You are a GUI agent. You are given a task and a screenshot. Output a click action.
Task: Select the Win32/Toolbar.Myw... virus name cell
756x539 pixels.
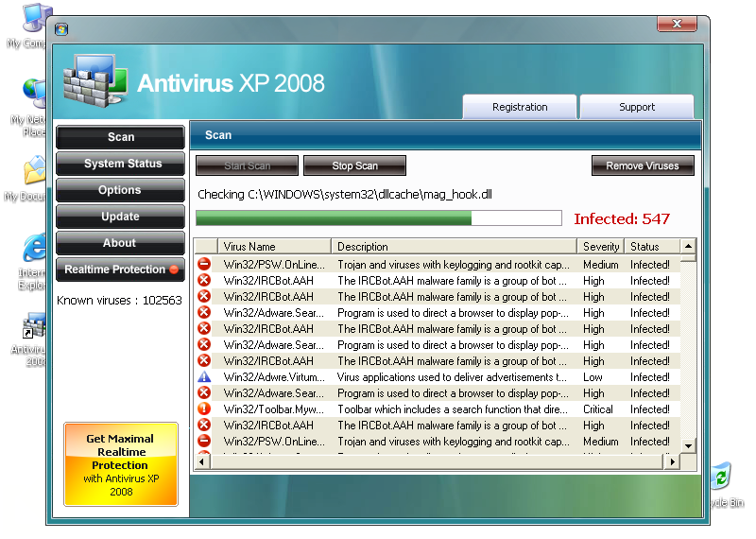pyautogui.click(x=274, y=409)
